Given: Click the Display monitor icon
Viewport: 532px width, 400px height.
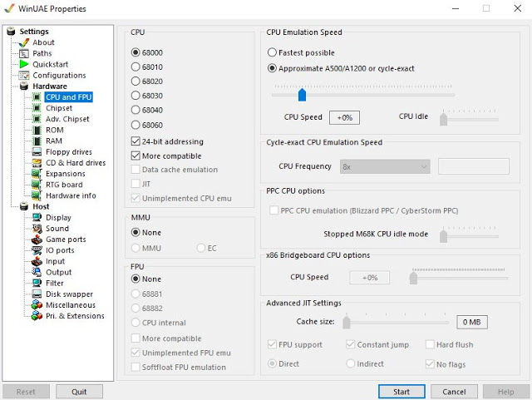Looking at the screenshot, I should [37, 217].
